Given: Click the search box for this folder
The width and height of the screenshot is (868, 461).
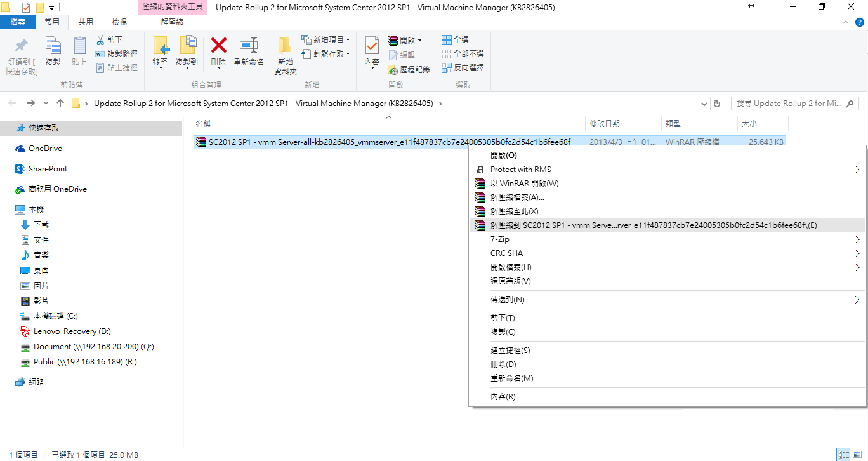Looking at the screenshot, I should tap(794, 104).
